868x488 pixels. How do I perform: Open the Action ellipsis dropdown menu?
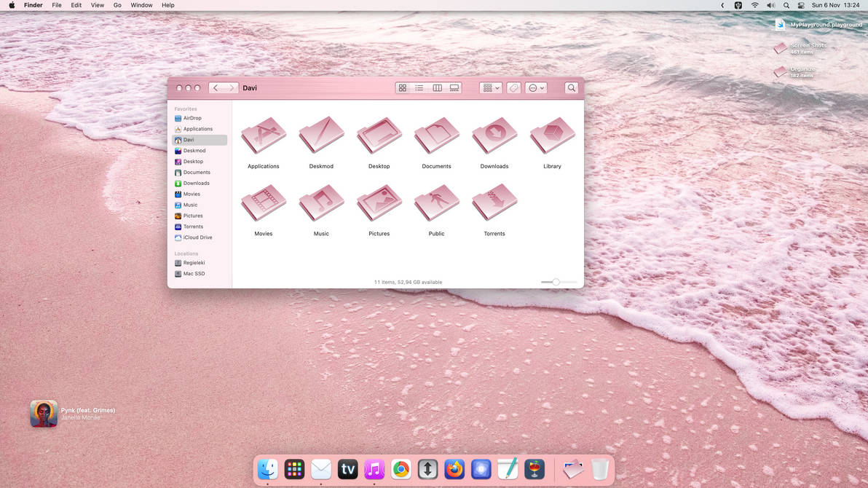(x=536, y=88)
